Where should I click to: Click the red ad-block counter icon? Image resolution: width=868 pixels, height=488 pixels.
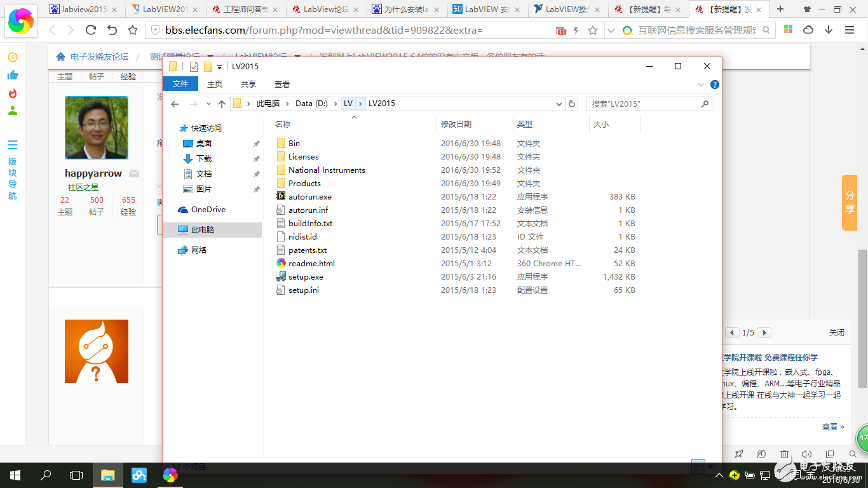point(561,30)
